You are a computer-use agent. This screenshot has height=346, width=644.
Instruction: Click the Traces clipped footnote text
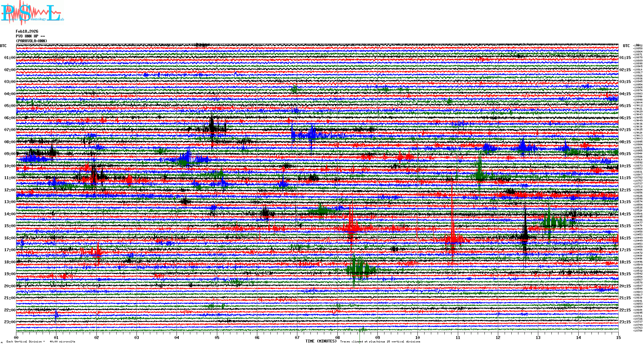click(380, 342)
